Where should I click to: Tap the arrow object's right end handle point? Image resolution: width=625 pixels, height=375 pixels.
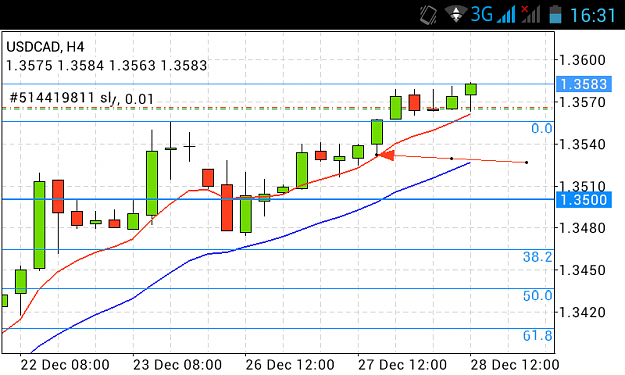click(x=527, y=163)
